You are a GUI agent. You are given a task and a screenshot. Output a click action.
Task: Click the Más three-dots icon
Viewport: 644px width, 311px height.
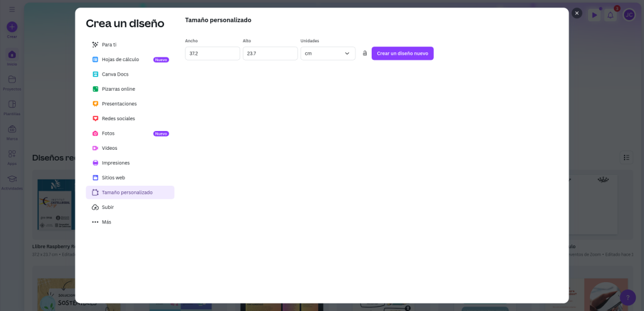point(96,222)
